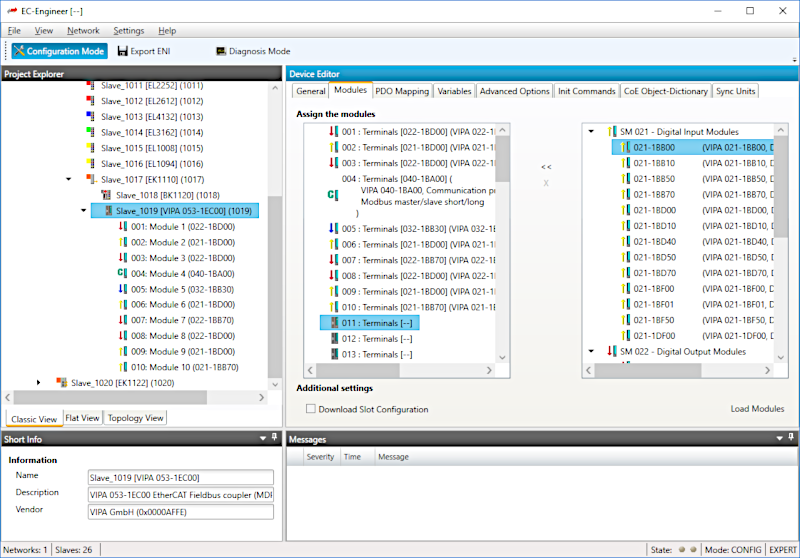Select 011 : Terminals [--] slot
The image size is (800, 558).
coord(370,323)
